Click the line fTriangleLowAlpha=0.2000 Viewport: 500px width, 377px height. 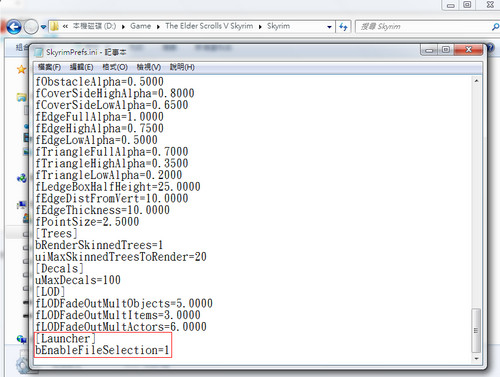[x=109, y=175]
